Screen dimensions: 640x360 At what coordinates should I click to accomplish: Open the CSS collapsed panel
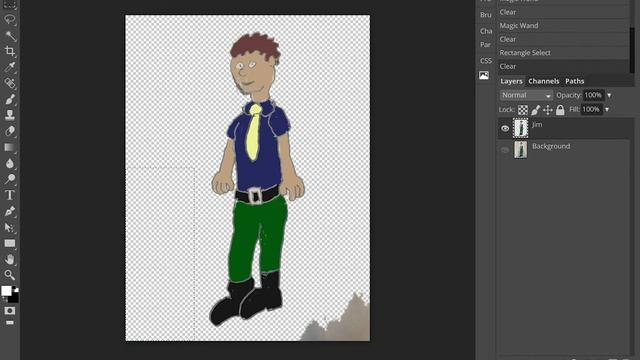click(x=486, y=61)
